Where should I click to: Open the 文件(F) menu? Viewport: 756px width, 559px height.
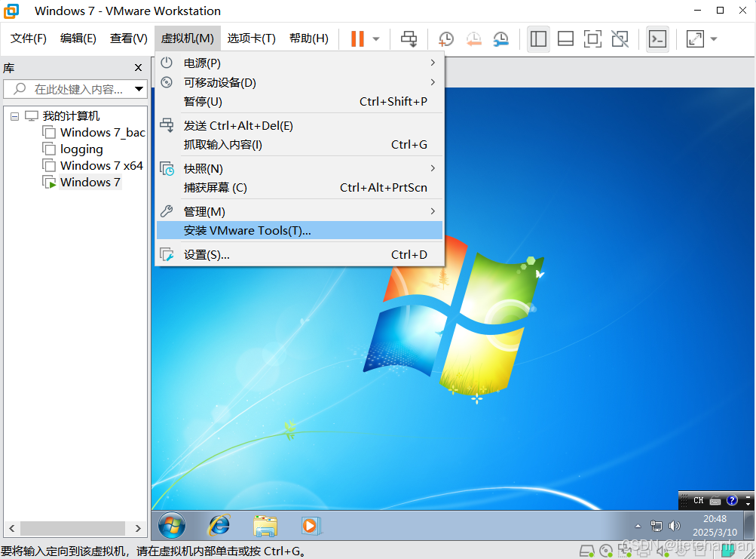click(29, 38)
